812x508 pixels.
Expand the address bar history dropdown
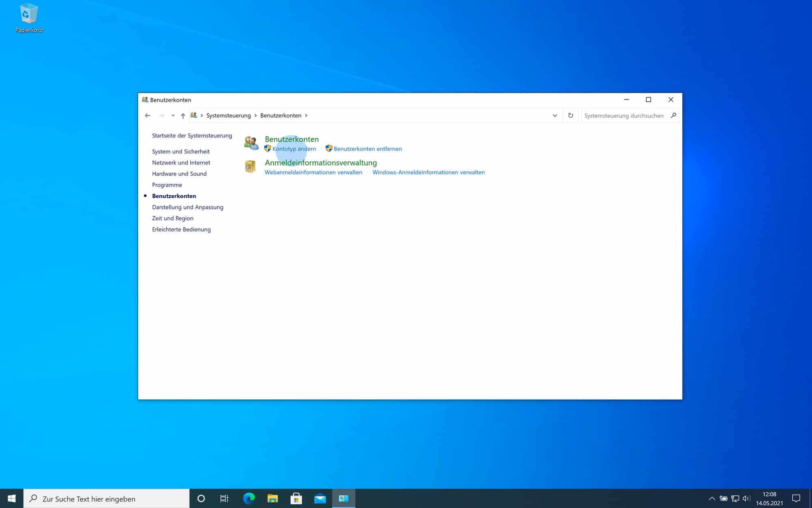pos(555,115)
